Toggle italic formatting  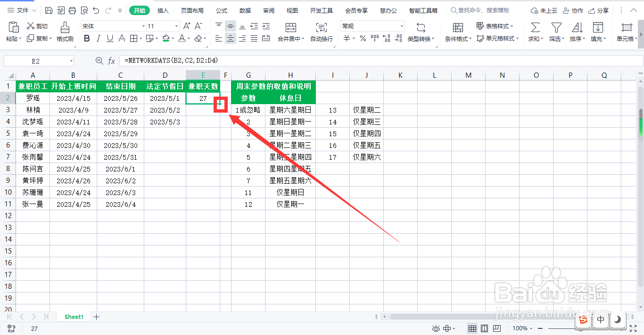pyautogui.click(x=98, y=39)
